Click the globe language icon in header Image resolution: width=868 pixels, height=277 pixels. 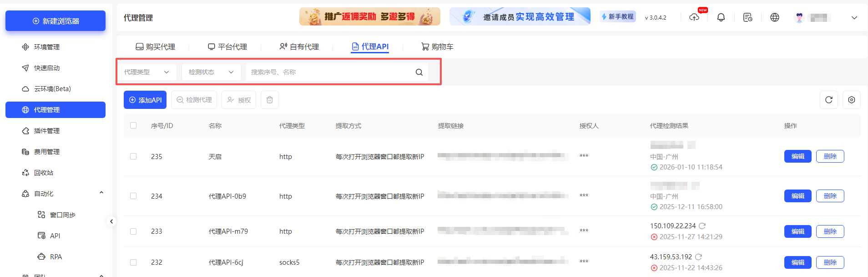point(775,17)
